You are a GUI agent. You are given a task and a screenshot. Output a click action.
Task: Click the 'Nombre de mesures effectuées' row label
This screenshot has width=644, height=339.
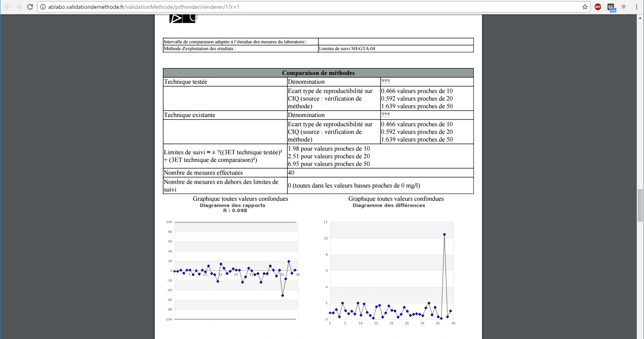click(203, 173)
